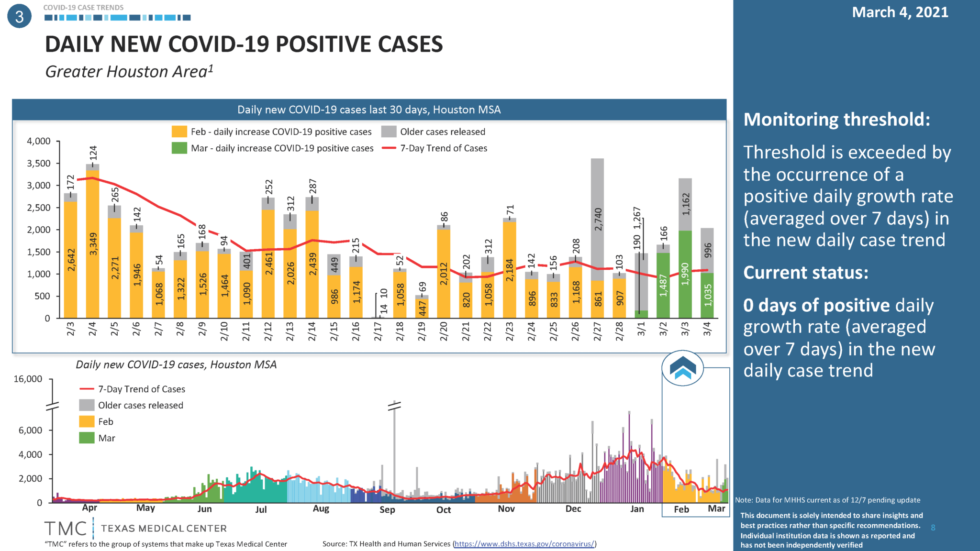980x551 pixels.
Task: Click the double chevron up-arrow icon
Action: click(x=683, y=368)
